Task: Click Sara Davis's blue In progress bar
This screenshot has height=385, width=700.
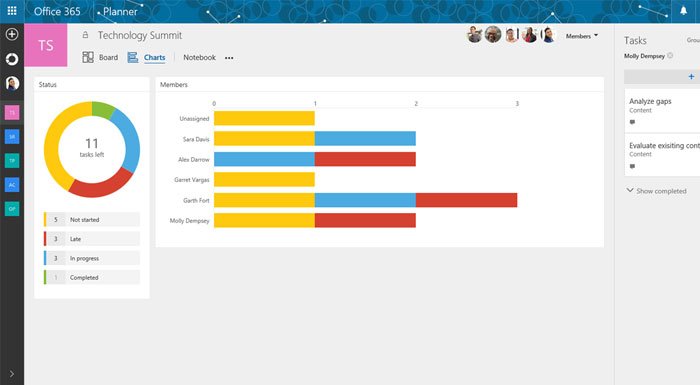Action: (x=365, y=138)
